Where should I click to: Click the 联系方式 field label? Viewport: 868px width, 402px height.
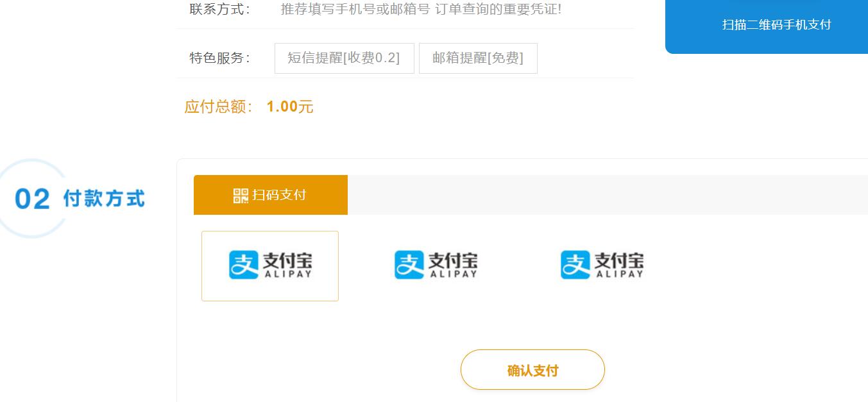(x=219, y=10)
